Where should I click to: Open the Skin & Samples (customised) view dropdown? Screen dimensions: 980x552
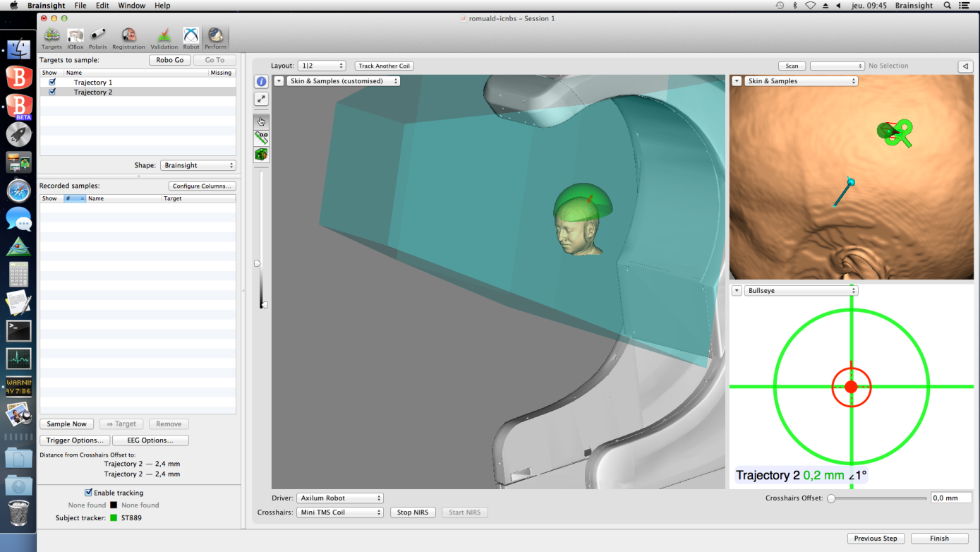(343, 81)
